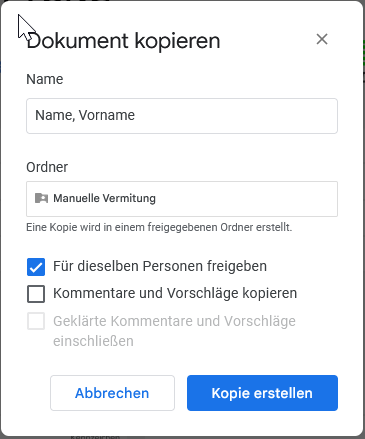Click the label text Für dieselben Personen freigeben

click(160, 266)
